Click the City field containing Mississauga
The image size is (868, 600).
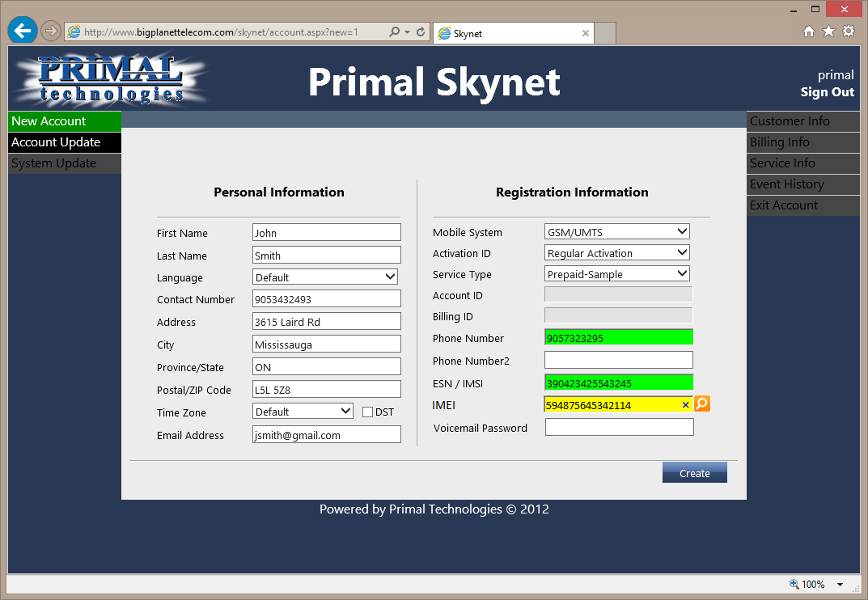(x=327, y=344)
